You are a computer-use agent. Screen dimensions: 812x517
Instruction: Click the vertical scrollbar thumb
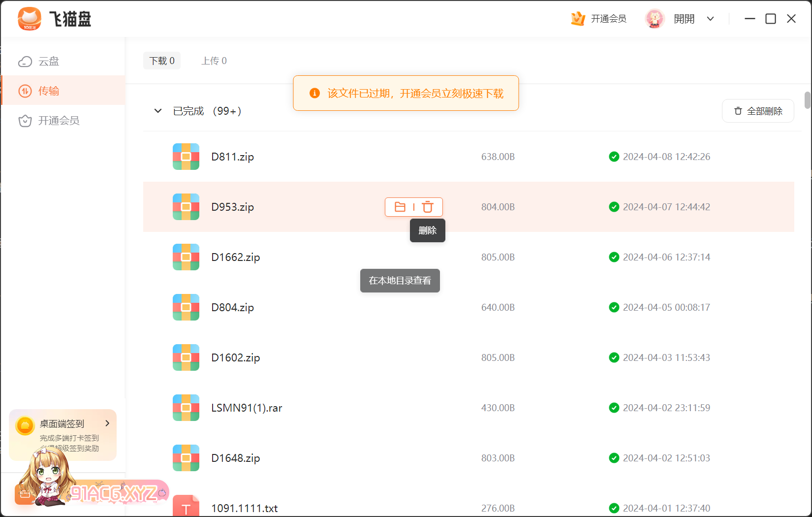[x=807, y=100]
